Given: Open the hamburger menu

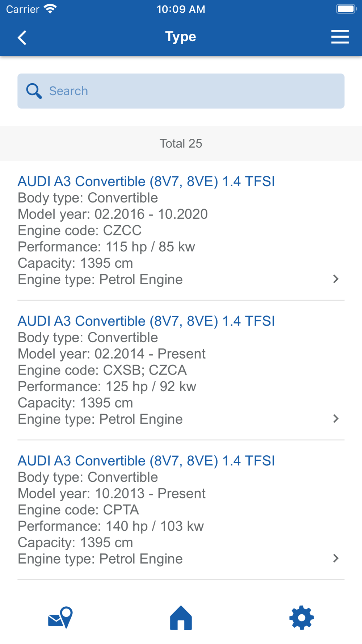Looking at the screenshot, I should (340, 37).
